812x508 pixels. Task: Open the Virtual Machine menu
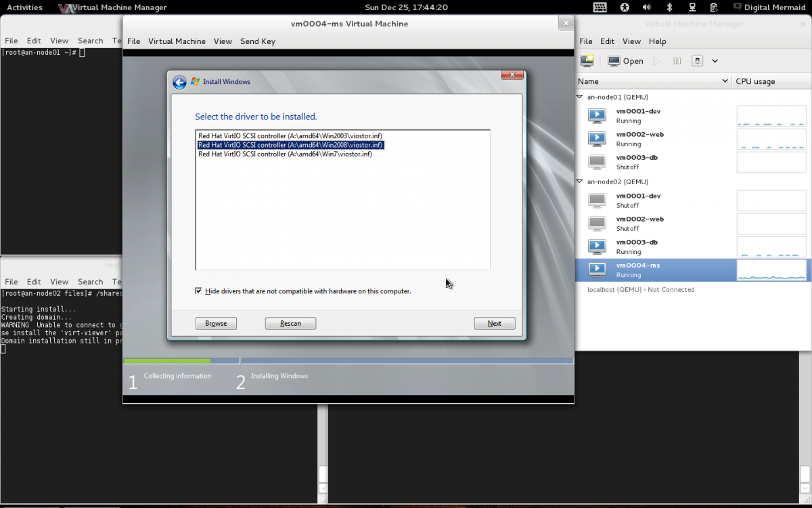coord(177,41)
